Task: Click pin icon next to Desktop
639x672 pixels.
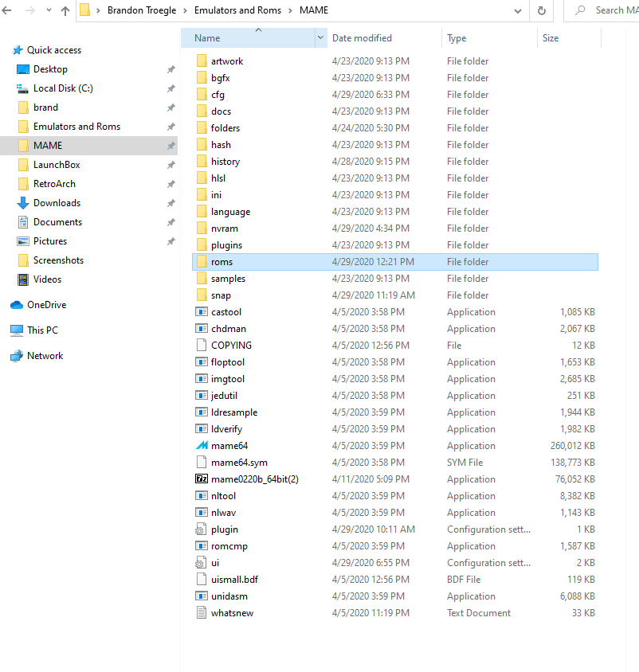Action: (x=171, y=69)
